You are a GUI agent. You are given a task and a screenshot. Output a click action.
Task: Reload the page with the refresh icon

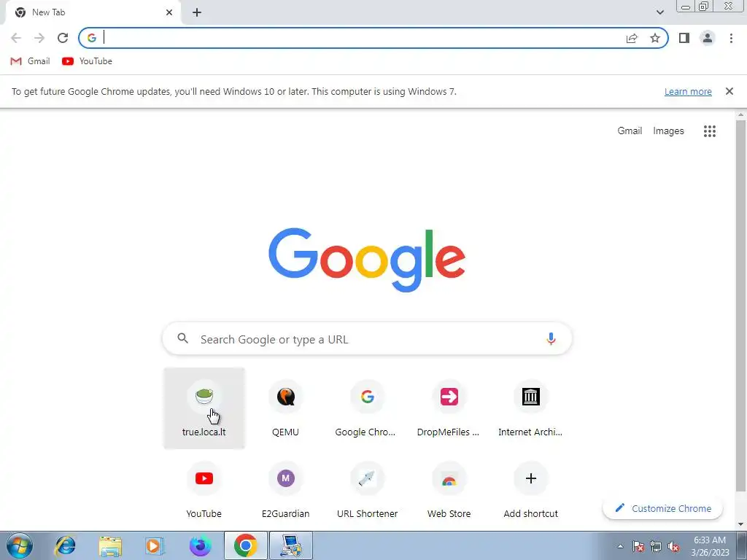63,38
